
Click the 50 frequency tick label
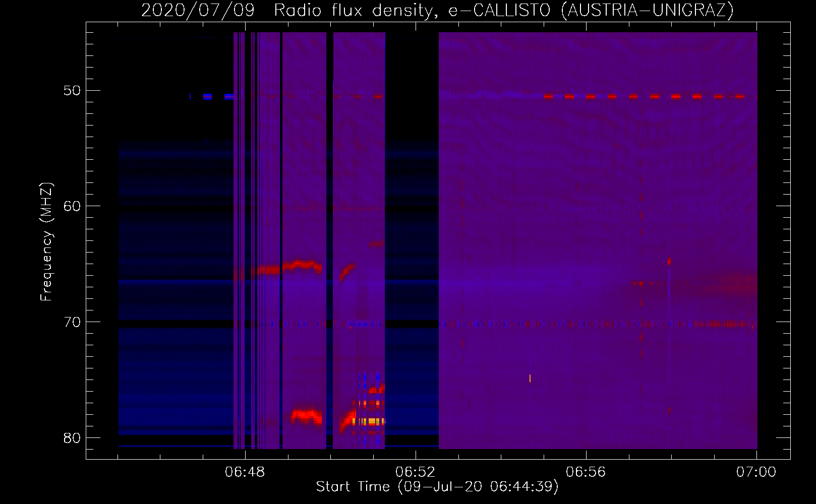[72, 91]
